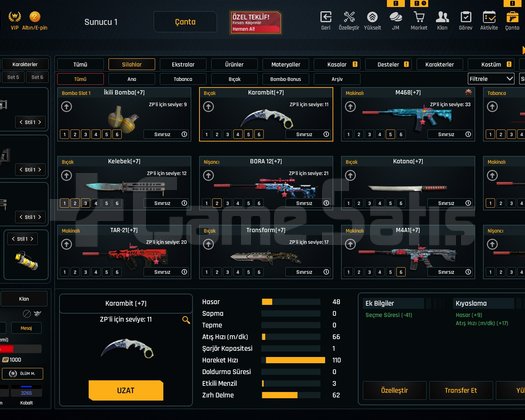Click magnifier icon in Karambit preview
Screen dimensions: 525x420
[x=186, y=320]
